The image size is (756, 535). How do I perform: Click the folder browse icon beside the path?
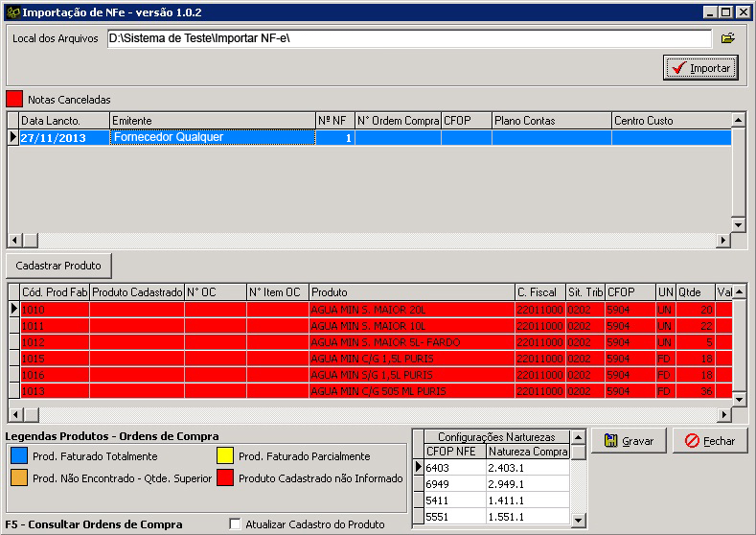click(727, 38)
